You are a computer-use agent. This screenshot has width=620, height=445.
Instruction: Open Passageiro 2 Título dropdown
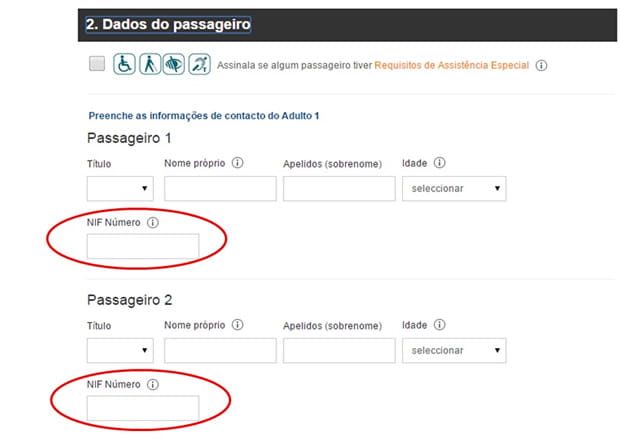tap(119, 350)
